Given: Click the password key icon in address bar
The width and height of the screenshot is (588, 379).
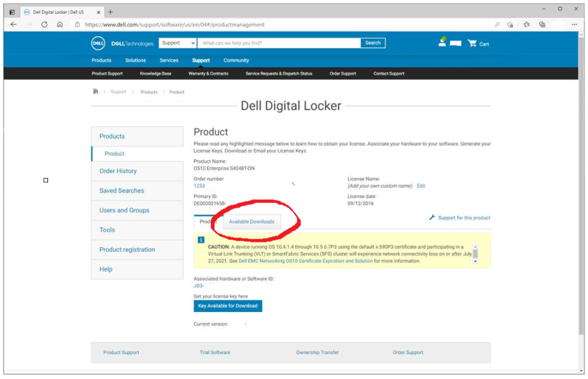Looking at the screenshot, I should coord(497,25).
